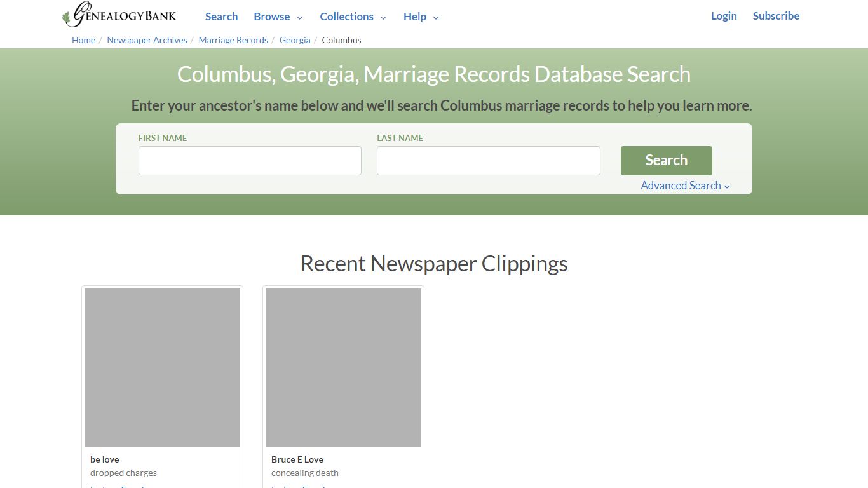868x488 pixels.
Task: Select the 'Columbus' breadcrumb text
Action: [x=341, y=40]
